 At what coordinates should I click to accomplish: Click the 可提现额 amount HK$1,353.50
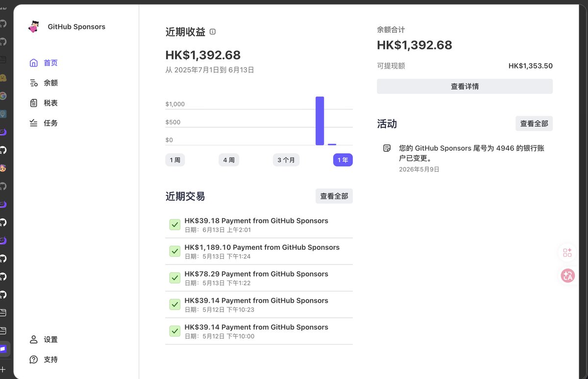[x=531, y=66]
